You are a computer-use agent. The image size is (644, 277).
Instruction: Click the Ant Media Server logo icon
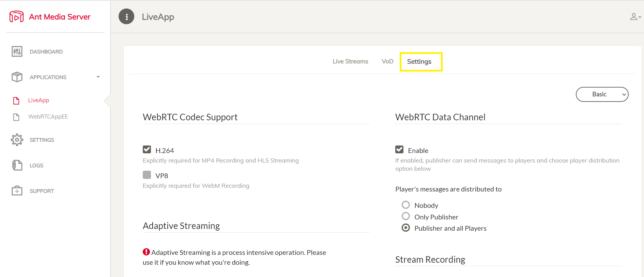click(16, 17)
